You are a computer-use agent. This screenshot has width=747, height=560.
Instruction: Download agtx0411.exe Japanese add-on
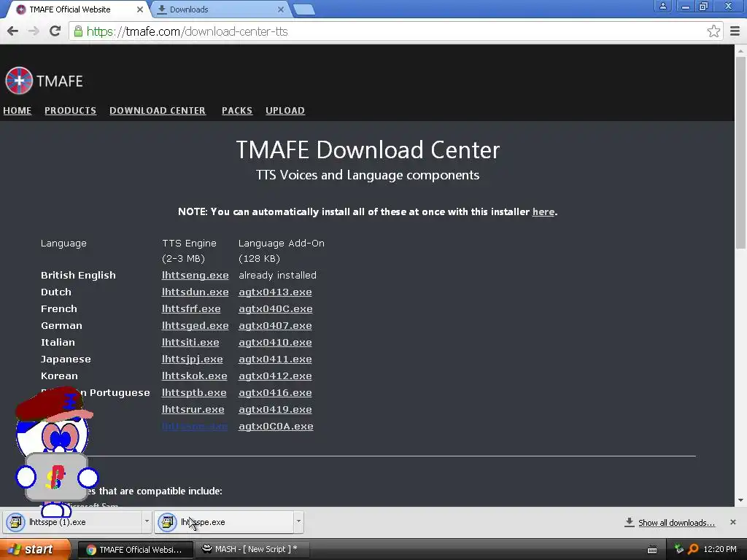point(275,359)
